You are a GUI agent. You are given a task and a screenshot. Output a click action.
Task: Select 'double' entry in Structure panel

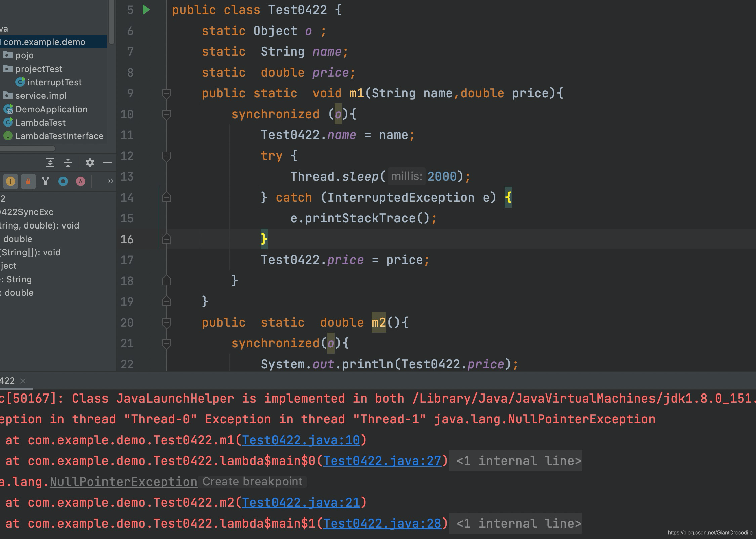(17, 239)
